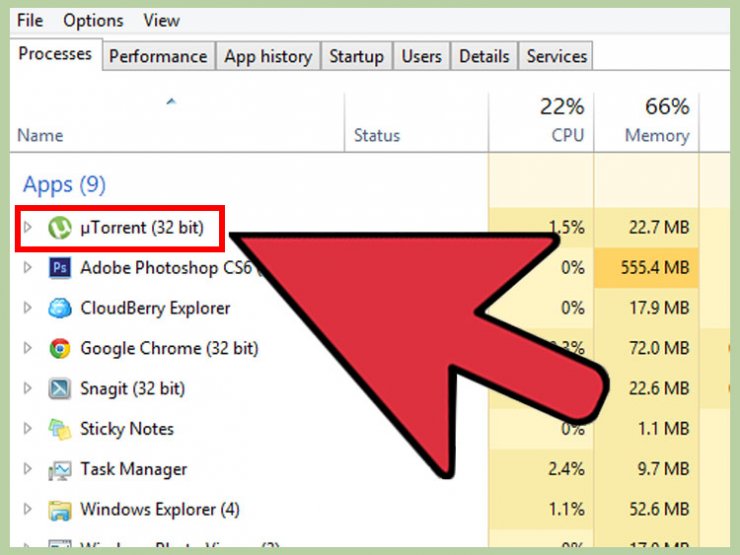The image size is (740, 555).
Task: Click the 1.1 MB memory value
Action: click(x=664, y=429)
